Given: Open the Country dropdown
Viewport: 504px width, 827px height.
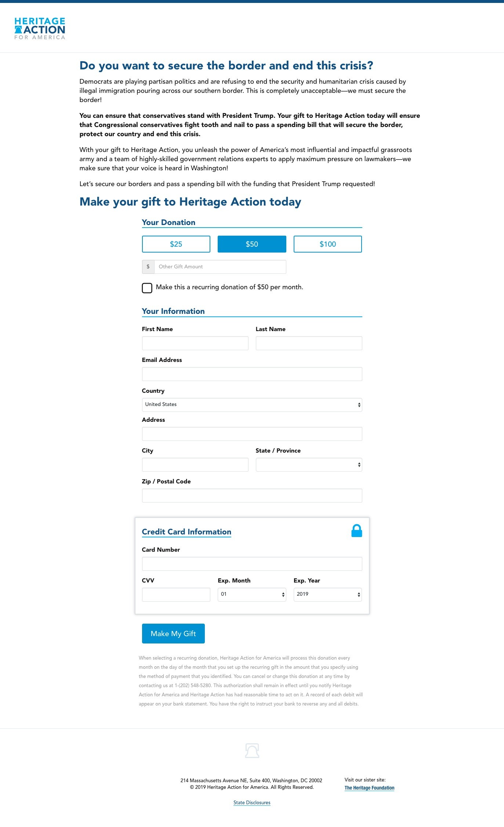Looking at the screenshot, I should coord(252,405).
